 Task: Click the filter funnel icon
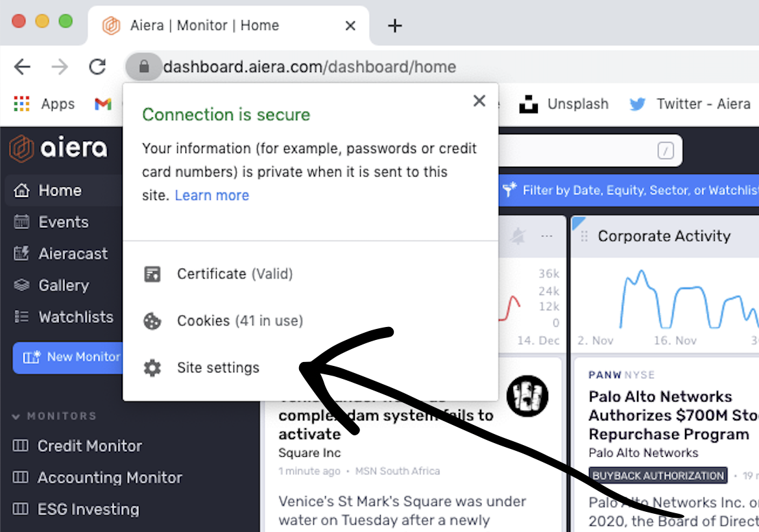coord(509,189)
